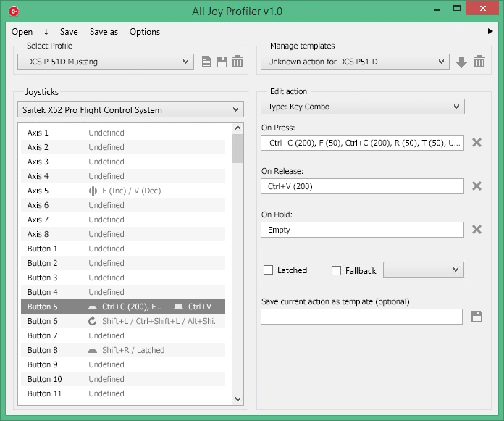
Task: Open the Select Profile dropdown
Action: [x=106, y=62]
